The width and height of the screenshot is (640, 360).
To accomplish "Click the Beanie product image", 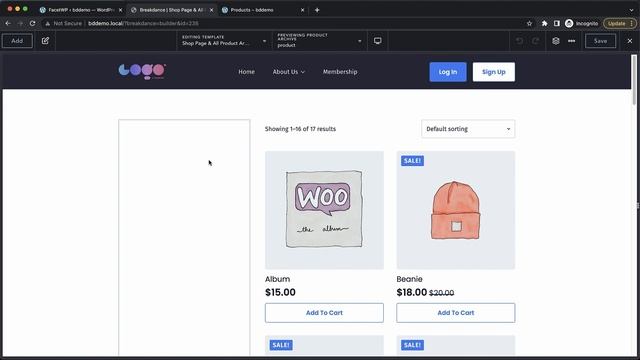I will (456, 210).
